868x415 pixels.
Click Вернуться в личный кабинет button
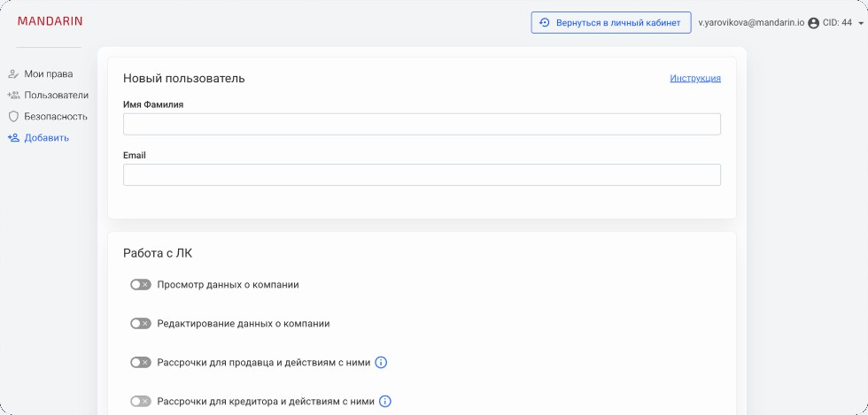(x=611, y=23)
